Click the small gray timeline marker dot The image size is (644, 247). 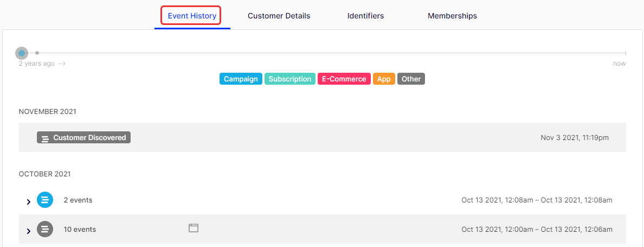tap(37, 53)
